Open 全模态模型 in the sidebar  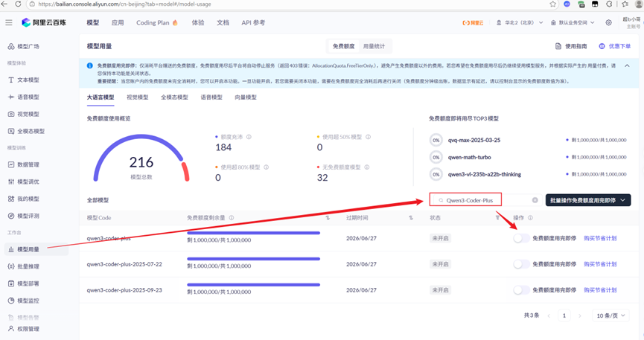[x=26, y=132]
